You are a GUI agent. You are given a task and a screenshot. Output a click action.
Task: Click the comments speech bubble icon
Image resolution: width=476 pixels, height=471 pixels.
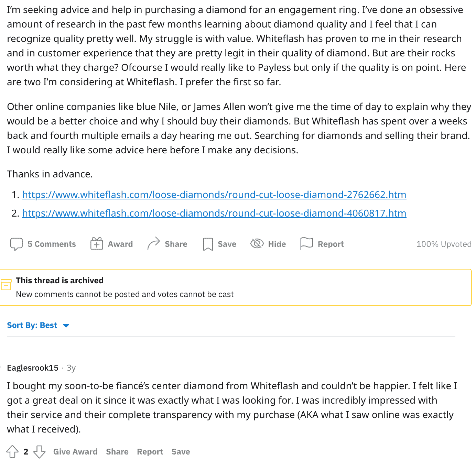tap(16, 244)
